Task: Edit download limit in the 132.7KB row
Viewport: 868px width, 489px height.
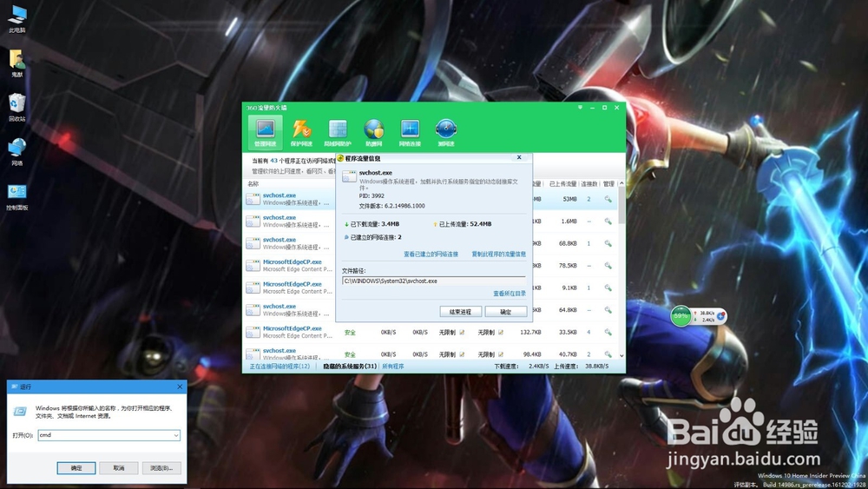Action: click(x=462, y=333)
